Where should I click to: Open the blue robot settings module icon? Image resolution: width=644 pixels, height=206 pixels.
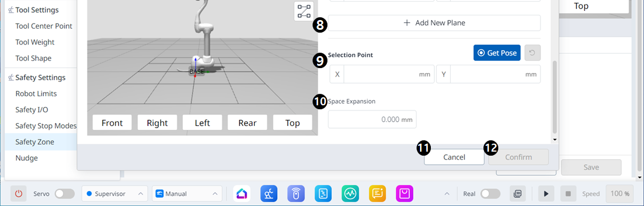coord(269,193)
